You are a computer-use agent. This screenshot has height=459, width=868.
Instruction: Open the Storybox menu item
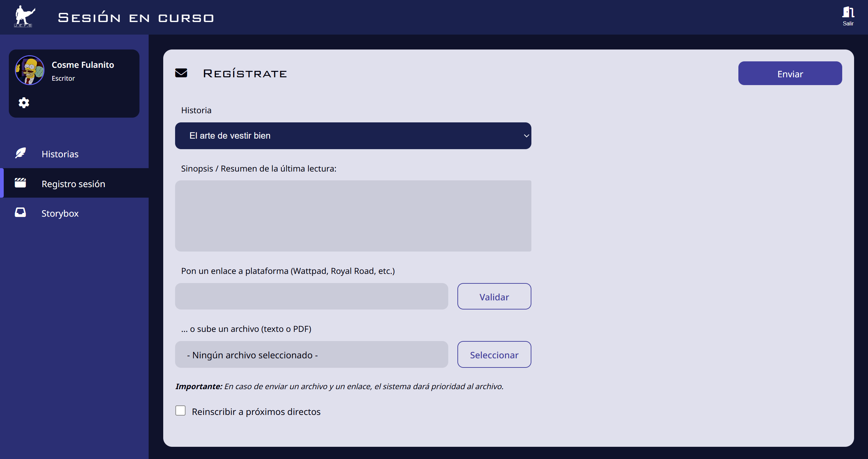60,213
